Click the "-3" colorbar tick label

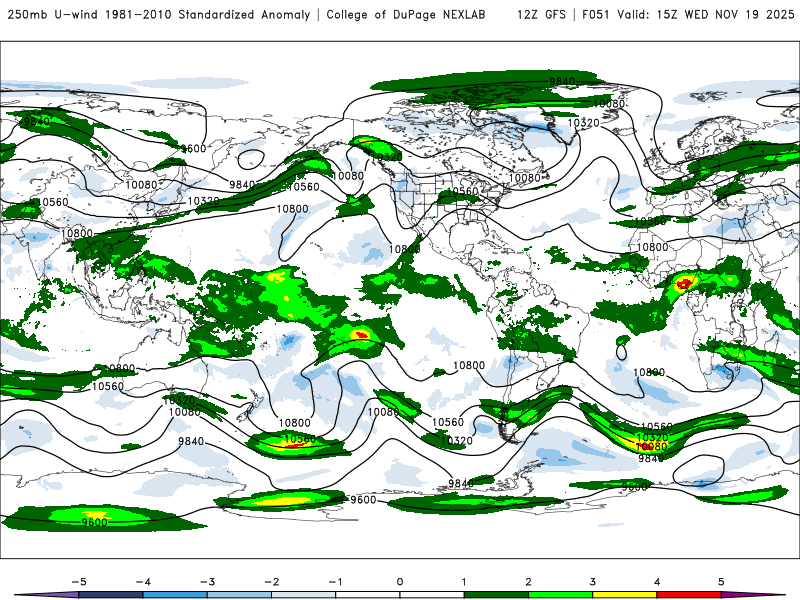point(207,582)
